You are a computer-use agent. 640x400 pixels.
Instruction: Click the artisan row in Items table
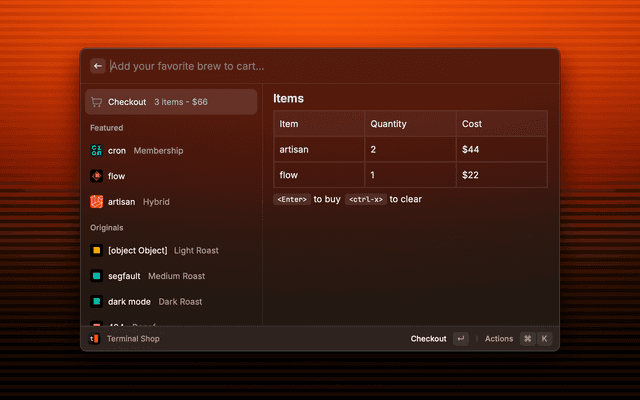[x=410, y=149]
